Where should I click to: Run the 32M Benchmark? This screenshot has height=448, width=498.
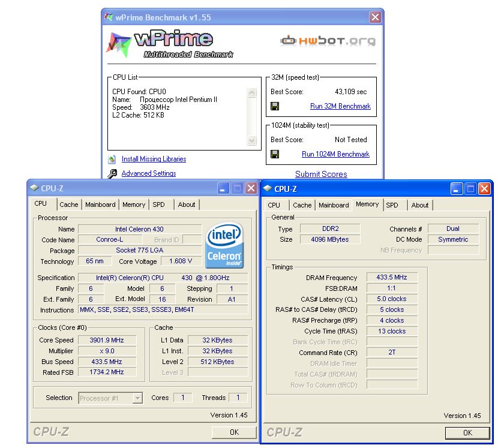[340, 106]
